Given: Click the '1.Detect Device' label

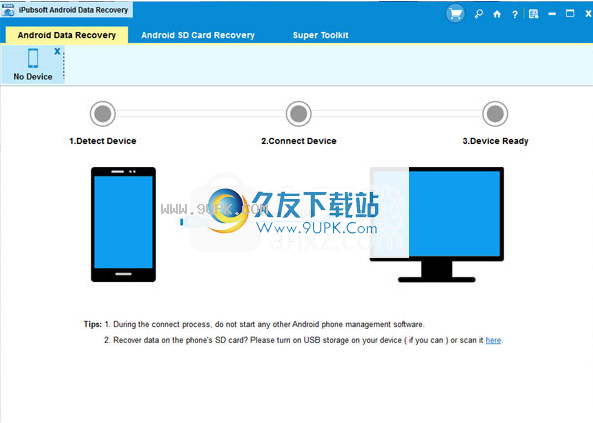Looking at the screenshot, I should point(102,141).
